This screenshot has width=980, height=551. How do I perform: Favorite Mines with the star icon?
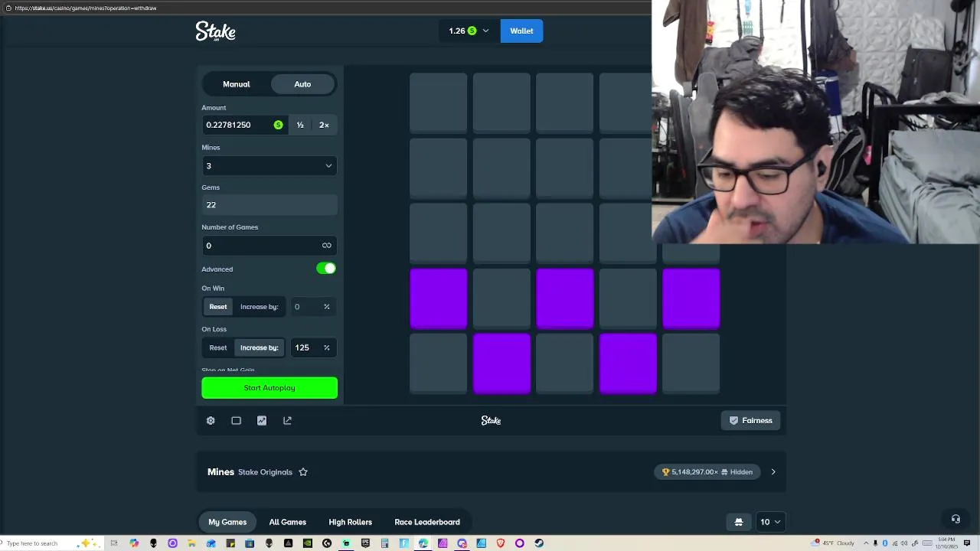pyautogui.click(x=303, y=472)
